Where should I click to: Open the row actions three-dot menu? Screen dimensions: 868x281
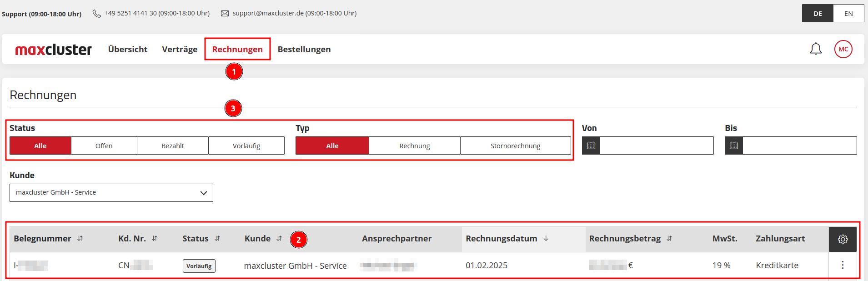[x=843, y=265]
